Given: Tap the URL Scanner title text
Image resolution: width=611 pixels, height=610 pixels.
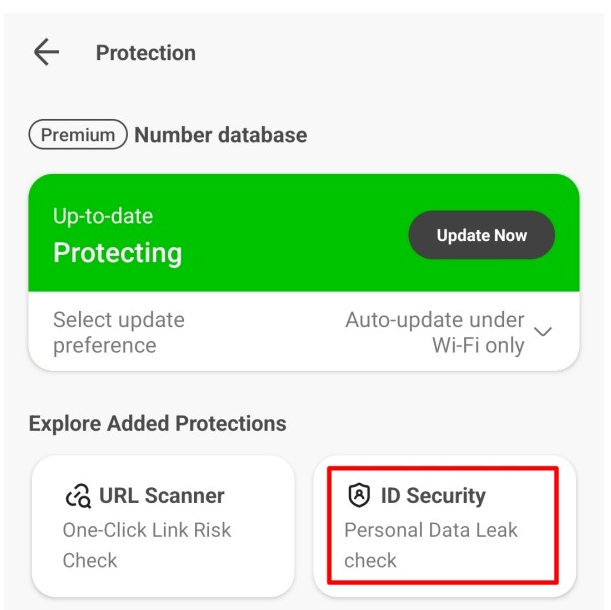Looking at the screenshot, I should click(x=162, y=496).
